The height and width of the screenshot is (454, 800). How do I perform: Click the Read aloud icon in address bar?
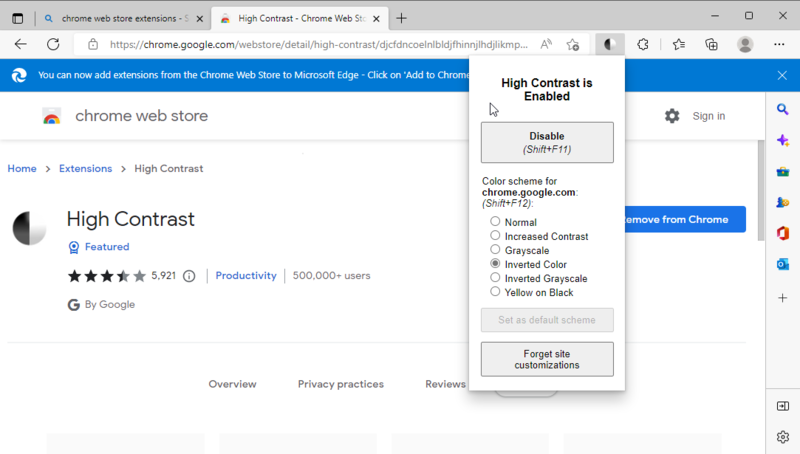pyautogui.click(x=546, y=44)
